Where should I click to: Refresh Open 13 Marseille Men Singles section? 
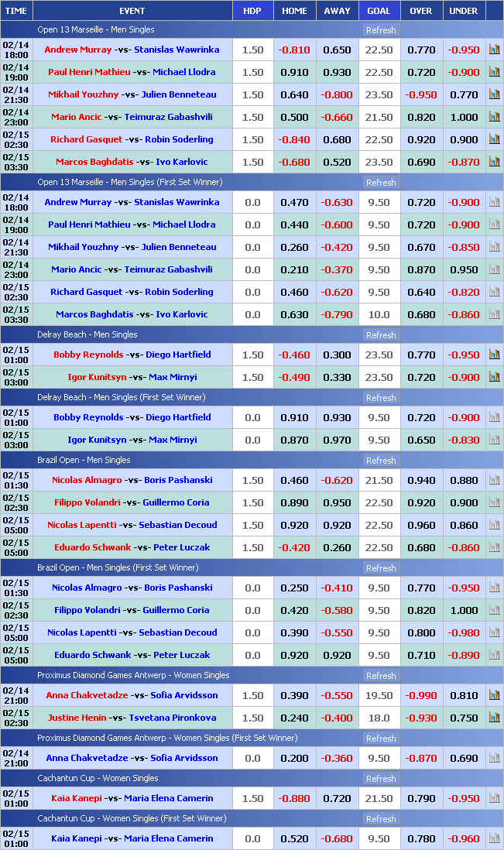click(x=381, y=30)
